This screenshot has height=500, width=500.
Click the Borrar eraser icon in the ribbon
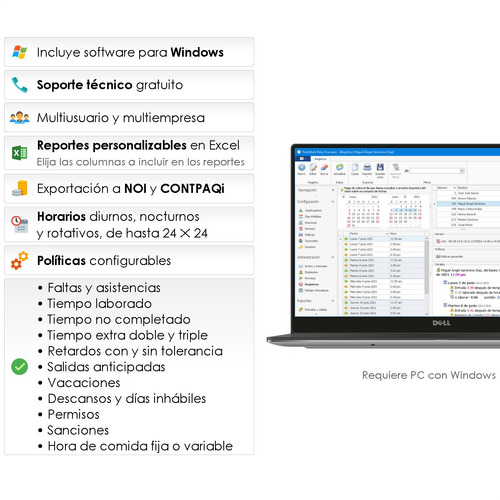click(x=324, y=168)
